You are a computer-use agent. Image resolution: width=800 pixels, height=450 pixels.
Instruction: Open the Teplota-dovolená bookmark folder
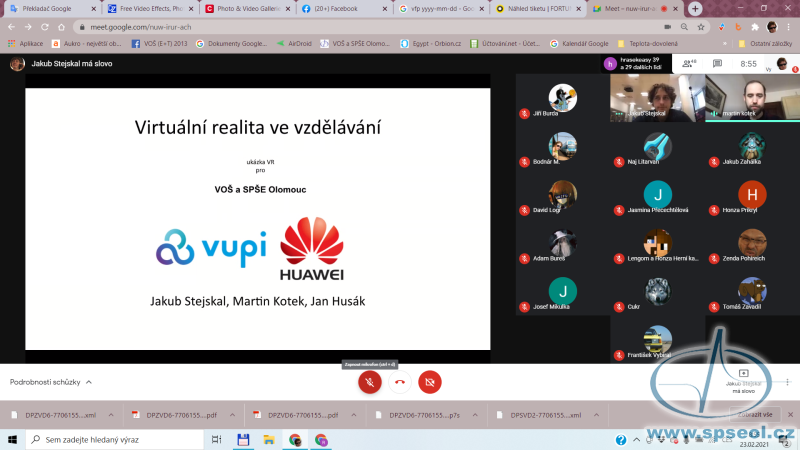(648, 44)
